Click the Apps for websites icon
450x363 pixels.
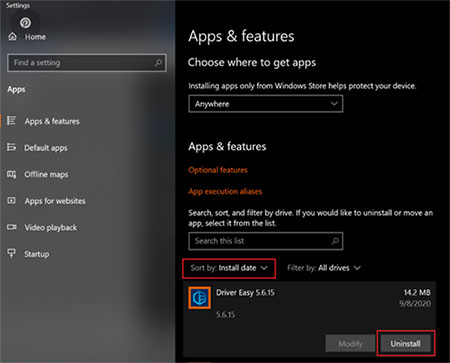pyautogui.click(x=12, y=200)
